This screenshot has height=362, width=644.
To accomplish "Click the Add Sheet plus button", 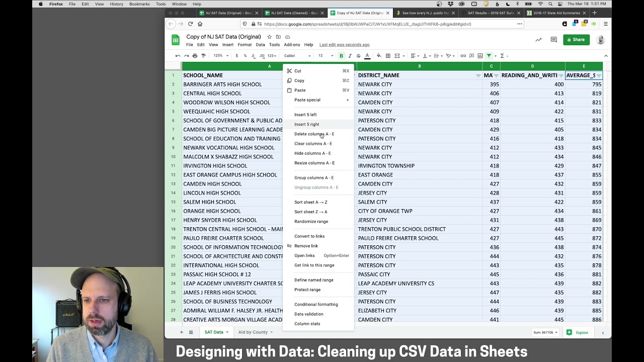I will coord(182,332).
